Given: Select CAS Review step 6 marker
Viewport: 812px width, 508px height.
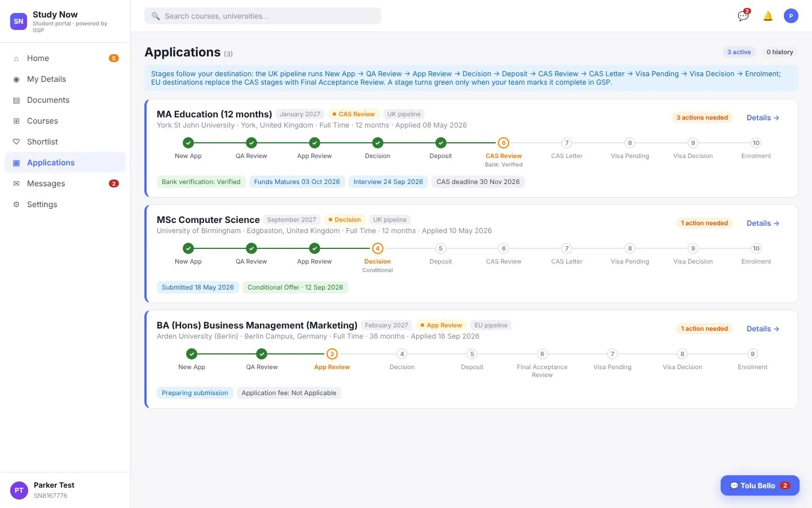Looking at the screenshot, I should (504, 143).
